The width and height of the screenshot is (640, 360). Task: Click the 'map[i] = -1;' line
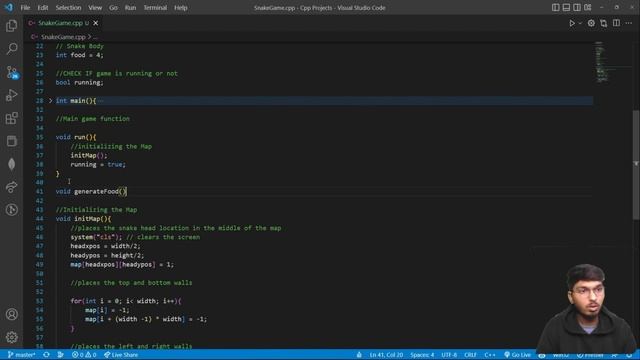pyautogui.click(x=107, y=310)
